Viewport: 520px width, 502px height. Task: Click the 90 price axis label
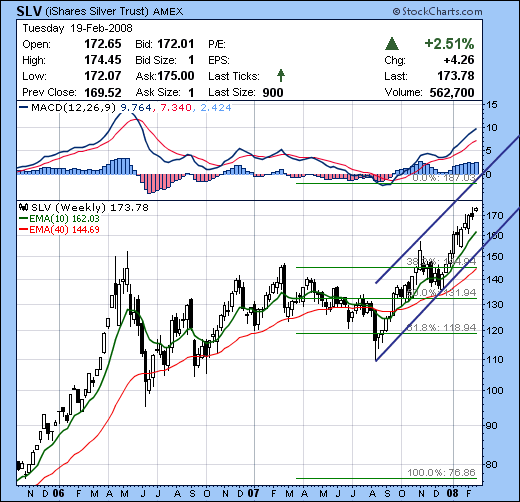pos(491,426)
